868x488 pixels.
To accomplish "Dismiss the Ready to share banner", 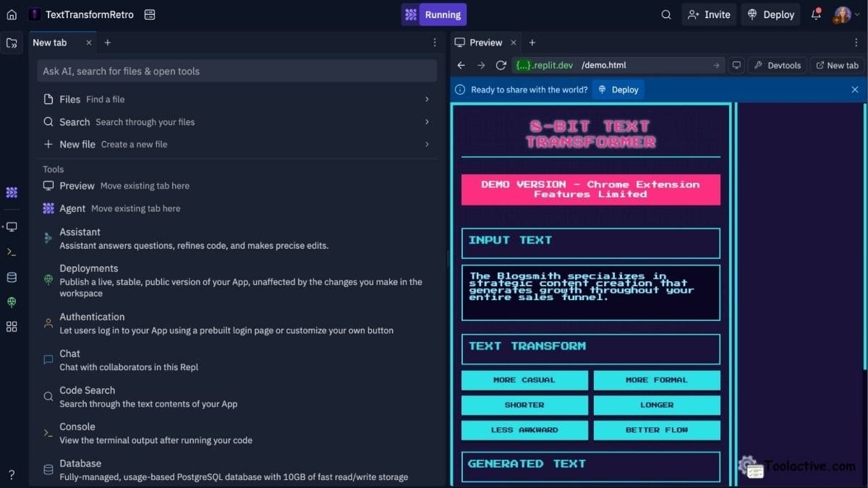I will pyautogui.click(x=854, y=89).
